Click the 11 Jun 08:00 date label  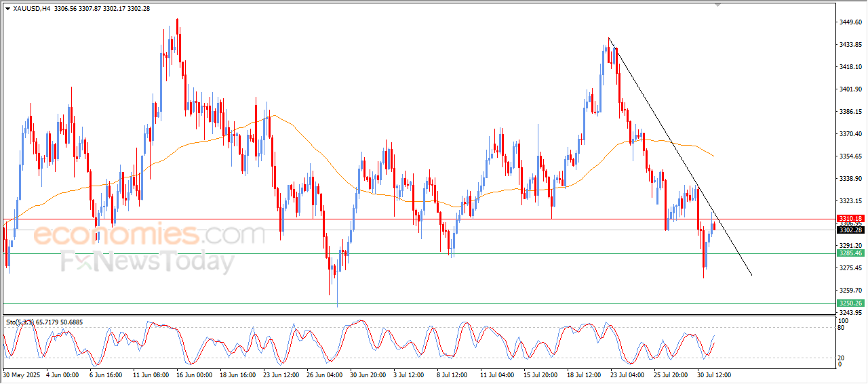tap(150, 374)
